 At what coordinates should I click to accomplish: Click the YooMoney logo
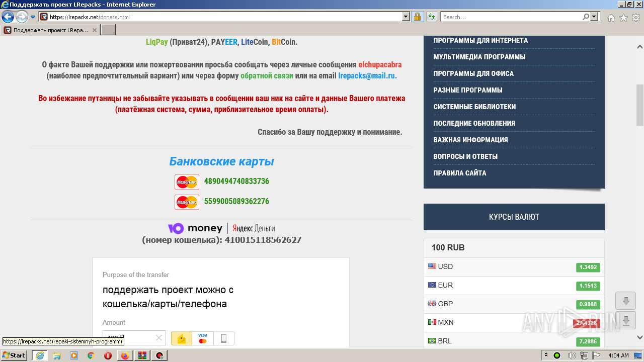[195, 228]
